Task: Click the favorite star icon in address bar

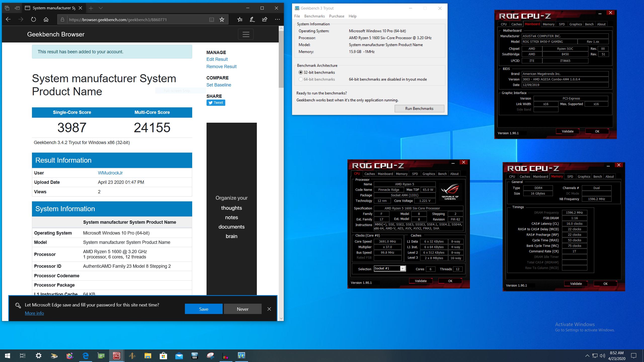Action: 222,20
